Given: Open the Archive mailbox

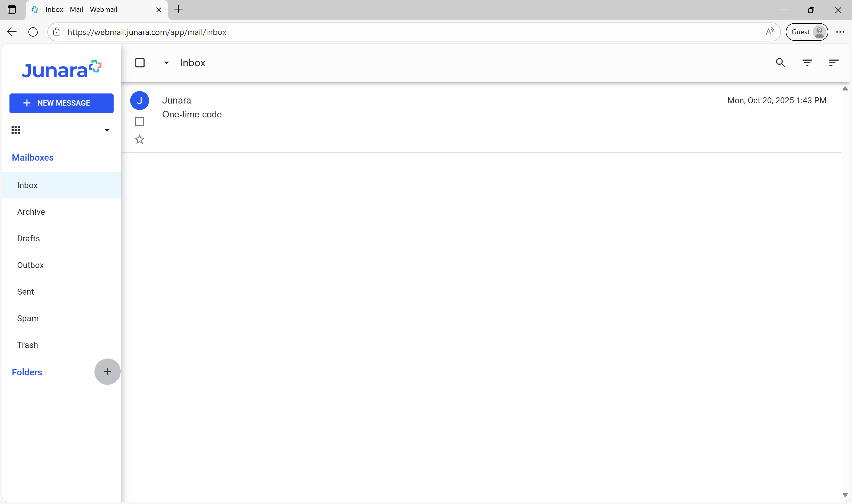Looking at the screenshot, I should tap(62, 212).
